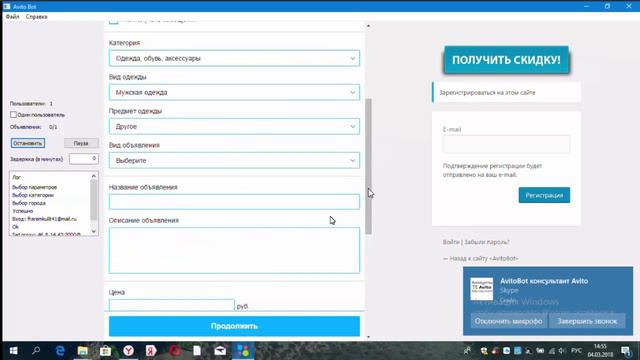The image size is (640, 360).
Task: Toggle the partly hidden checkbox above Категория
Action: (113, 21)
